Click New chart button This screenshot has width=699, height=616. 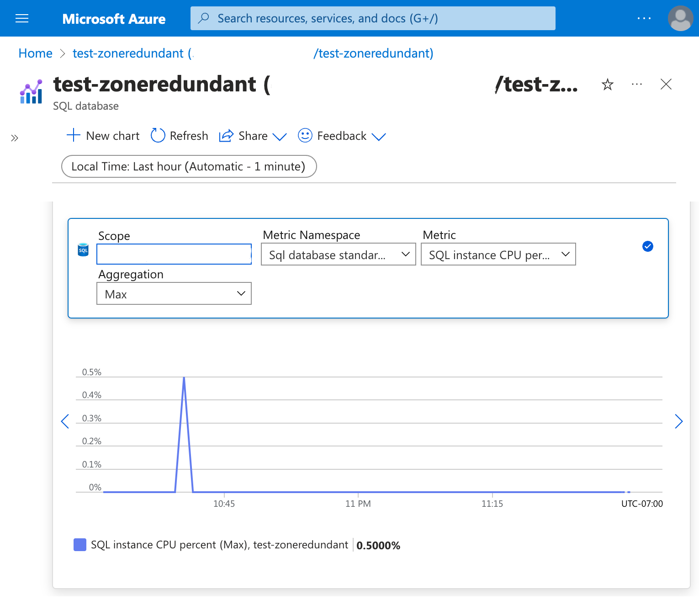coord(103,136)
